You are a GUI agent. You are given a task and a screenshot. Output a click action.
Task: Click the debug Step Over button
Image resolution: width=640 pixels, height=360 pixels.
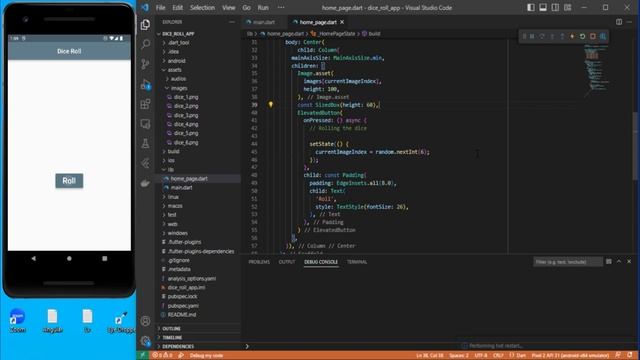coord(542,36)
